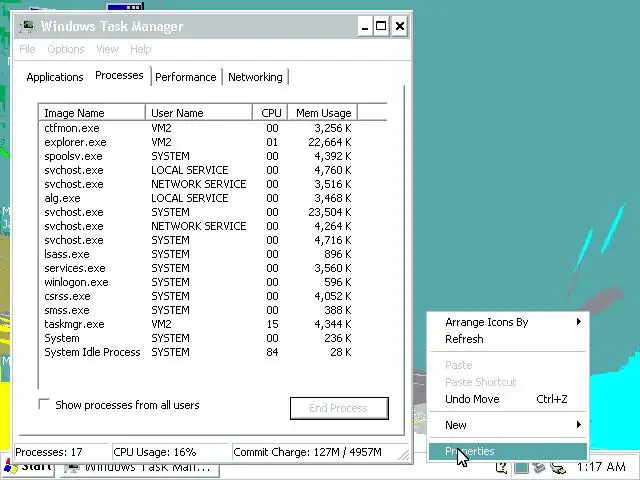Select the svchost.exe row using 3,516 K
This screenshot has width=640, height=480.
point(198,184)
